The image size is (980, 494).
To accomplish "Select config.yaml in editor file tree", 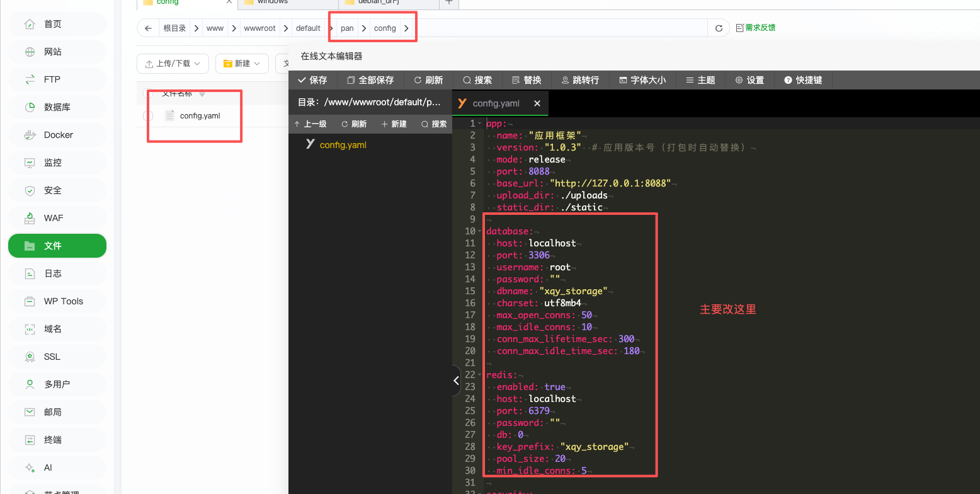I will 343,145.
